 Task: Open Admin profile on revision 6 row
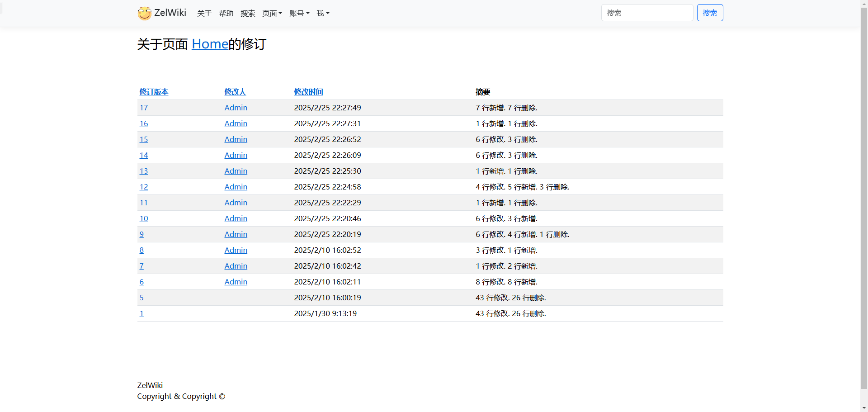pyautogui.click(x=236, y=282)
